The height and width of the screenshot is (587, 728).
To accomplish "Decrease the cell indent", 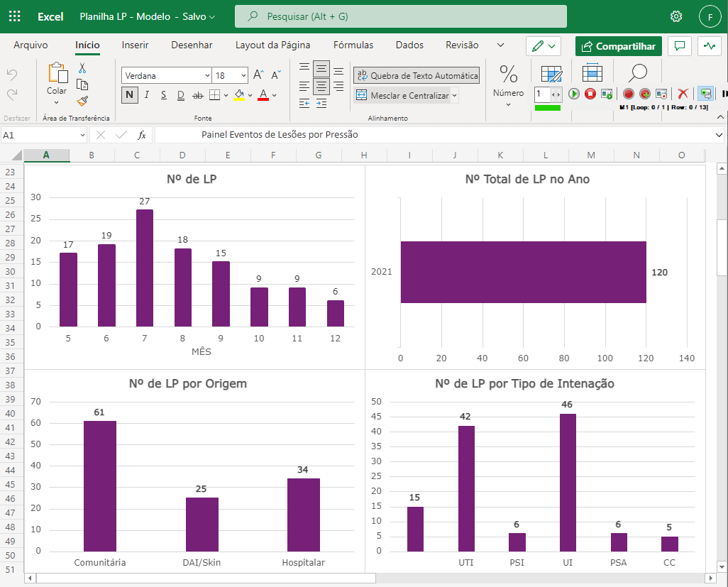I will [x=304, y=103].
